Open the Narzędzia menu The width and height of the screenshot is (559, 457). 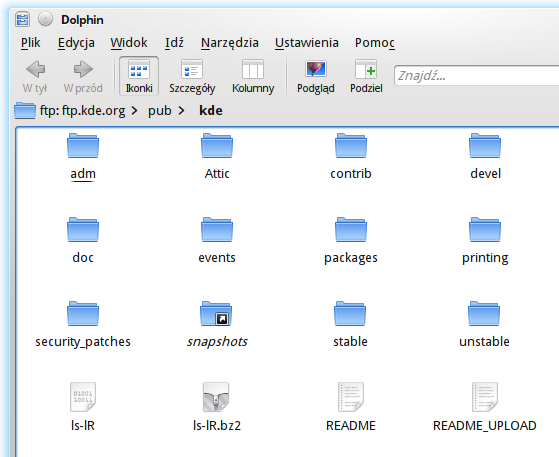[x=230, y=43]
